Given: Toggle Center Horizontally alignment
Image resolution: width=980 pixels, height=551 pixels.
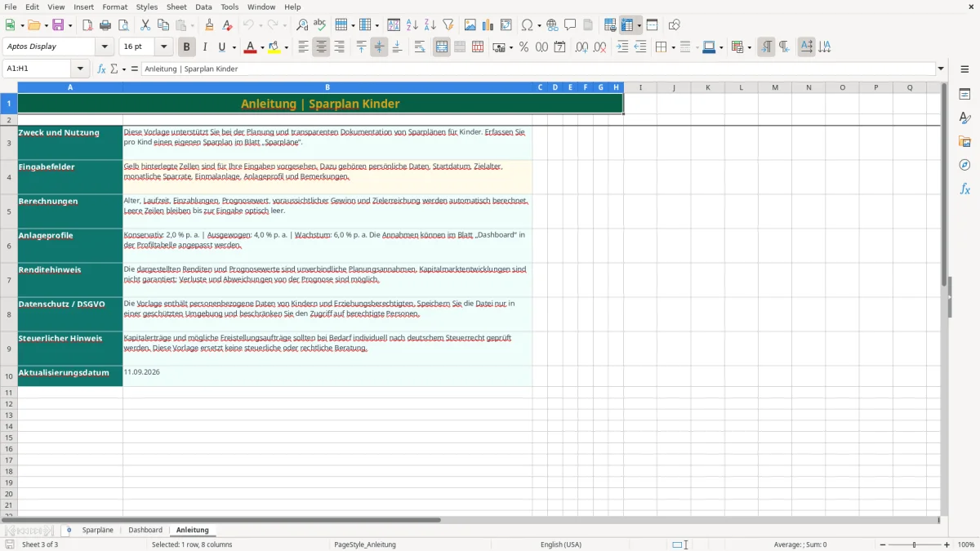Looking at the screenshot, I should (321, 47).
